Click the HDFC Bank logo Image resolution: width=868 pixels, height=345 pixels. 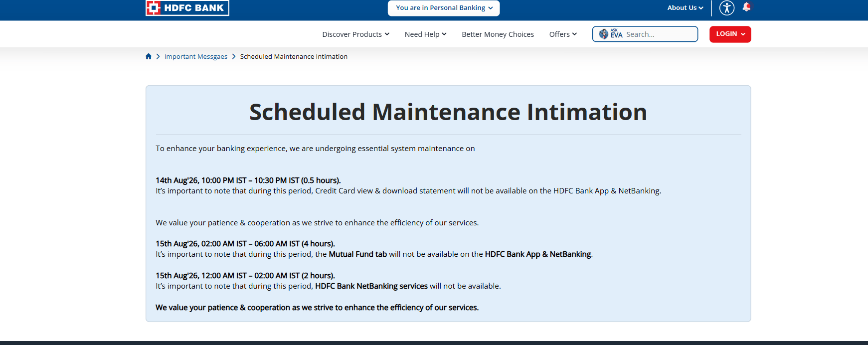coord(187,7)
